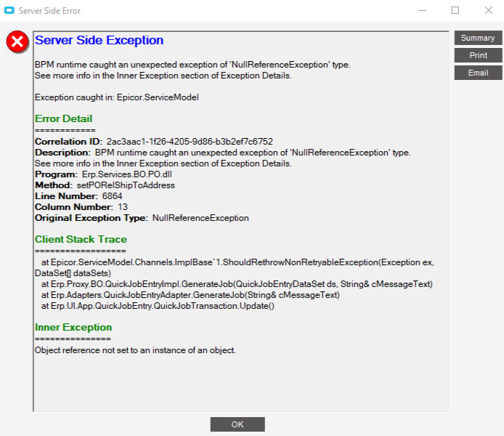Click the Server Side Error title icon

point(9,11)
